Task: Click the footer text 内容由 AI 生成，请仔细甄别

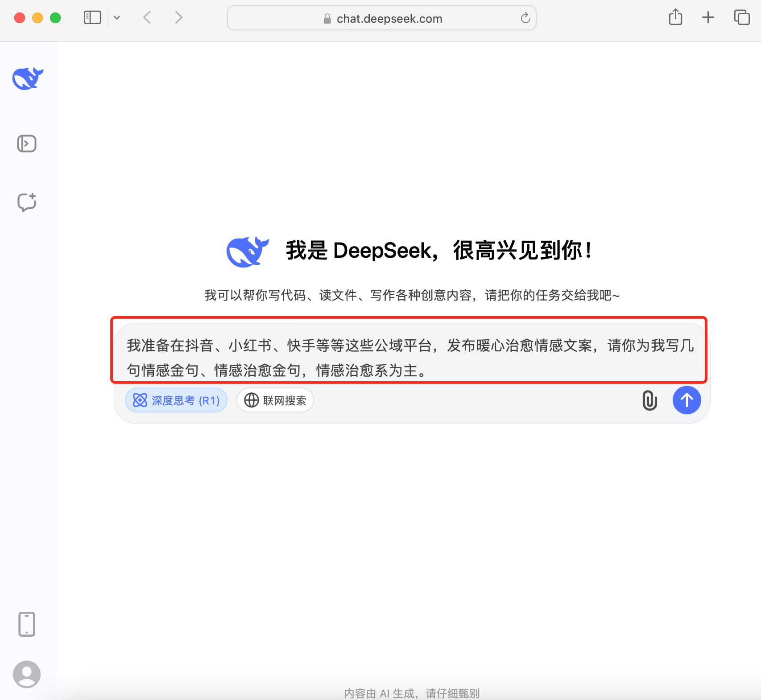Action: coord(412,693)
